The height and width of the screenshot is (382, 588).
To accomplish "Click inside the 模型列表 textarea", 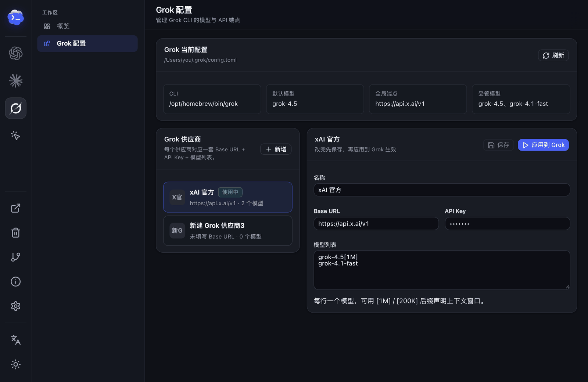I will pos(442,270).
